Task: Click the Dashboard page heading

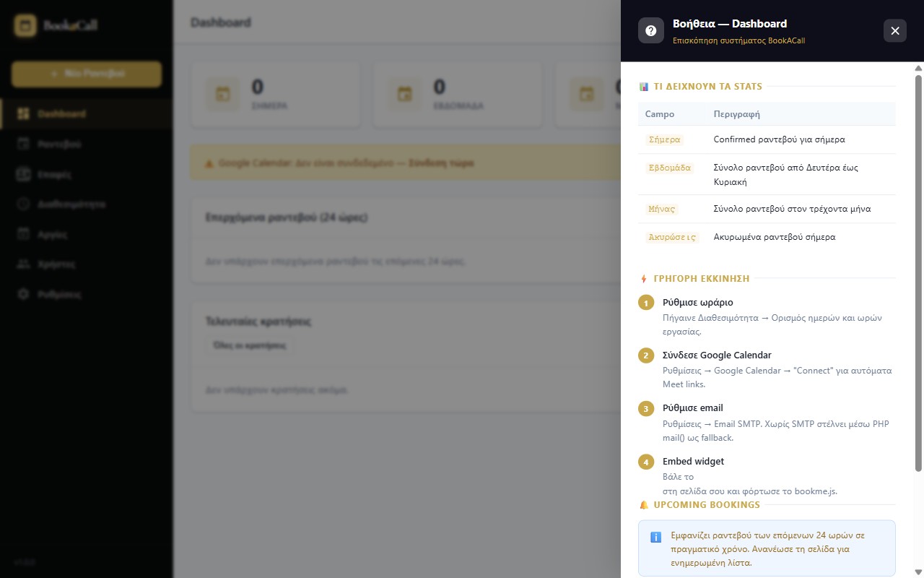Action: tap(221, 22)
